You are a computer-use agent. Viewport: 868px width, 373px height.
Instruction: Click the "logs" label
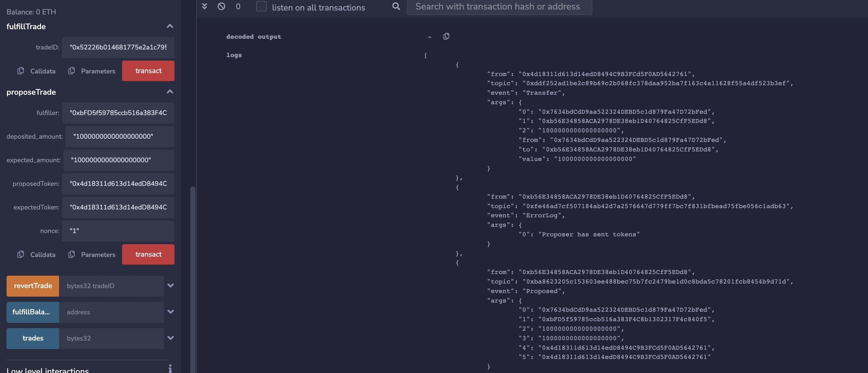pos(234,55)
